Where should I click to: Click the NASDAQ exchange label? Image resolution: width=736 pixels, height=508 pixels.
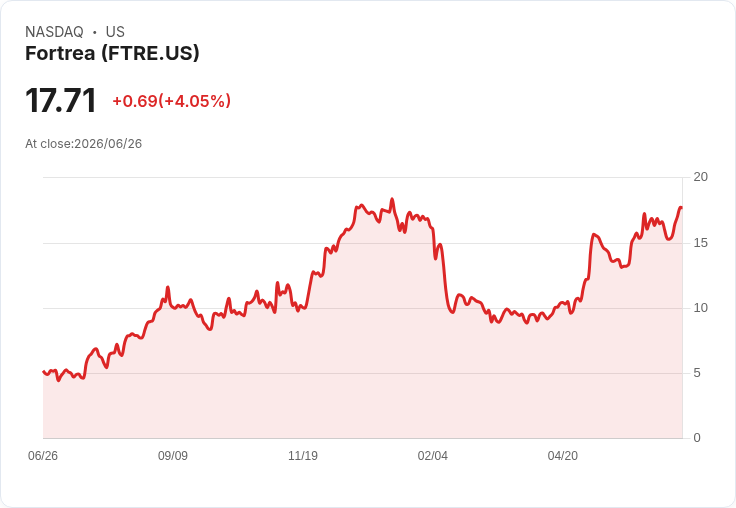pyautogui.click(x=54, y=32)
